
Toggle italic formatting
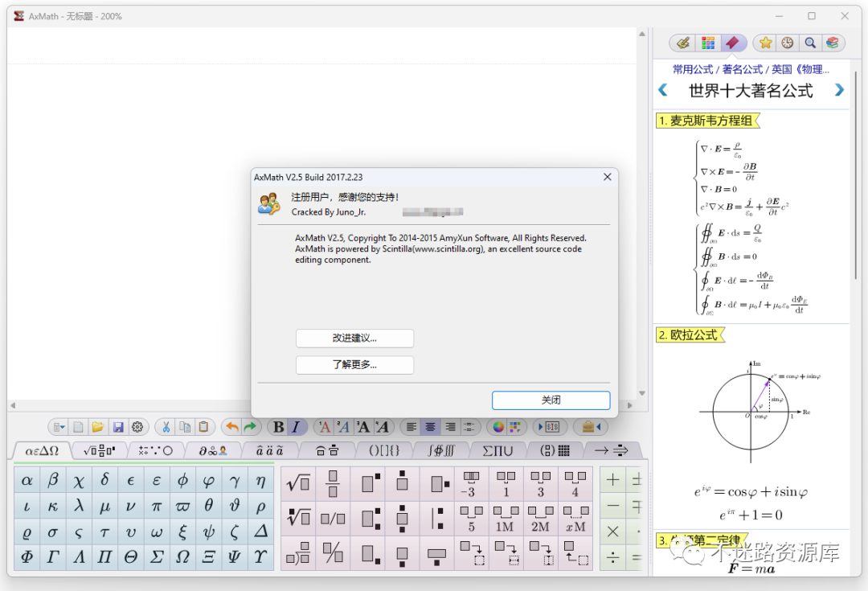click(x=296, y=426)
